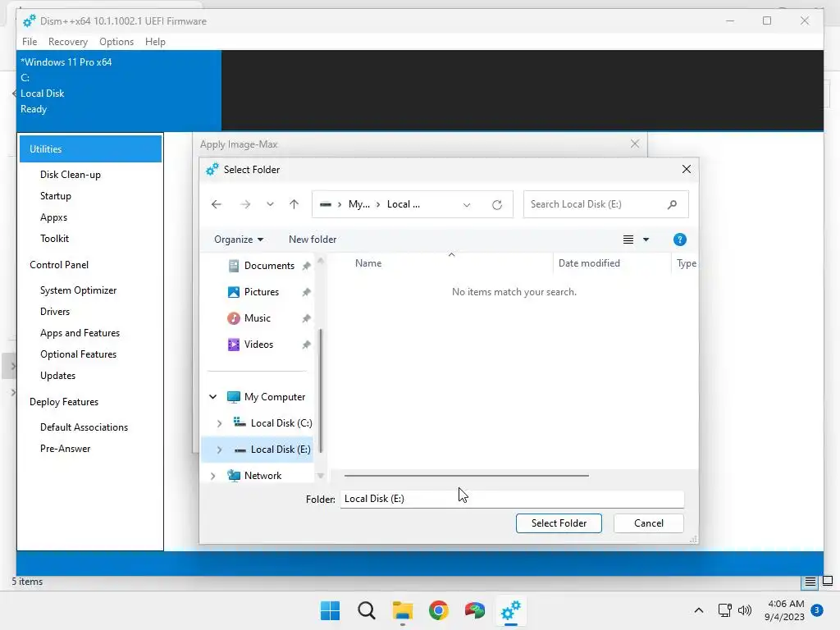Click the Dism++ gear icon in the taskbar
Screen dimensions: 840x630
pos(510,610)
